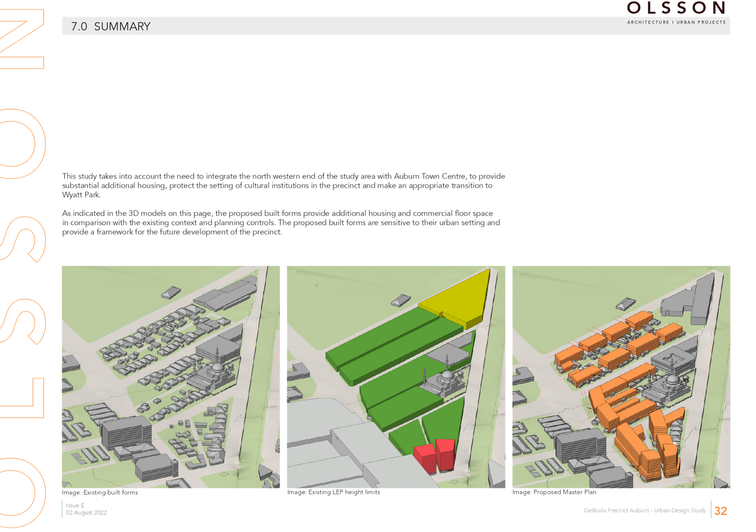Click the 7.0 SUMMARY heading
This screenshot has height=532, width=756.
point(111,27)
